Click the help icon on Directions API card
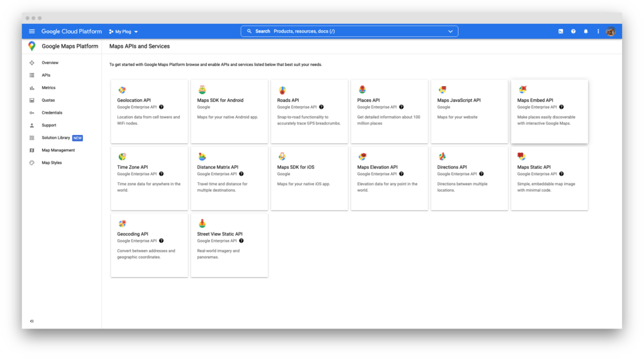 [x=481, y=174]
